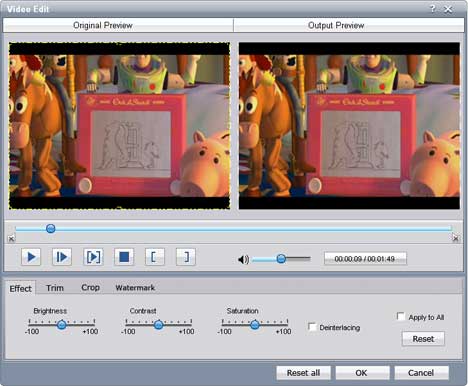Viewport: 468px width, 386px height.
Task: Confirm edits with the OK button
Action: (362, 373)
